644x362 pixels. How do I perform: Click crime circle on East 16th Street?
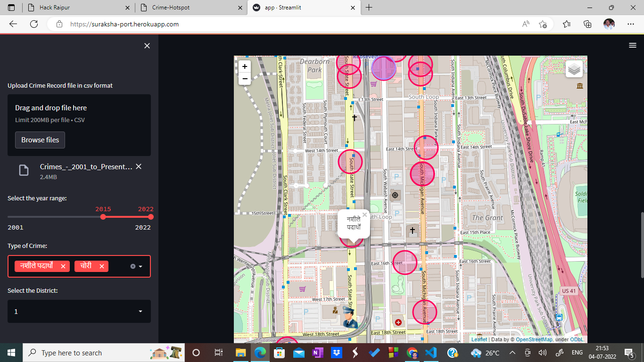tap(405, 263)
